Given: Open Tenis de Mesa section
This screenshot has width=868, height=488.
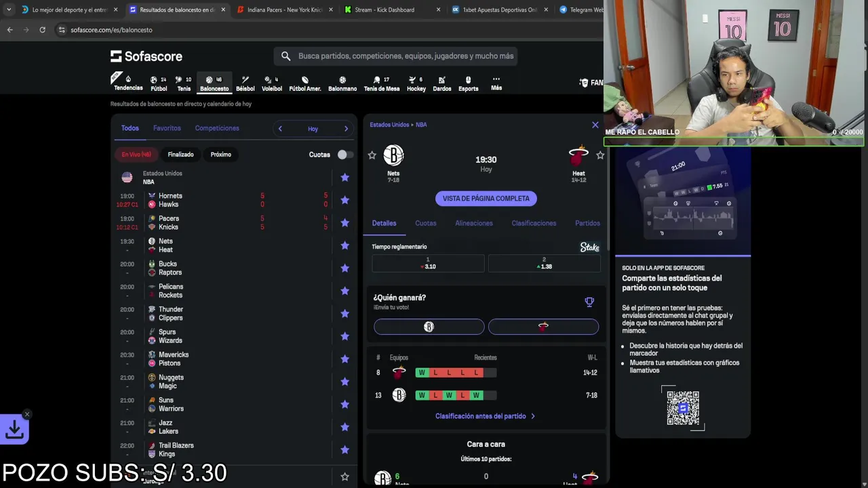Looking at the screenshot, I should [x=382, y=83].
